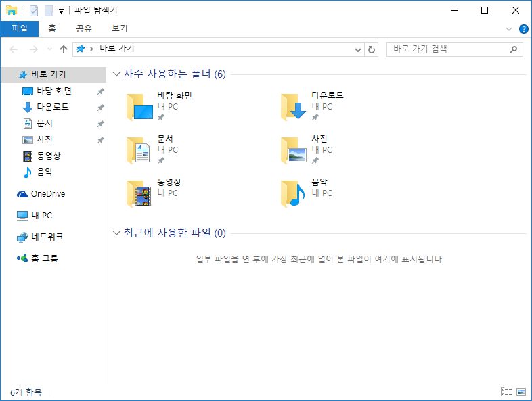
Task: Refresh the current folder view
Action: (x=372, y=50)
